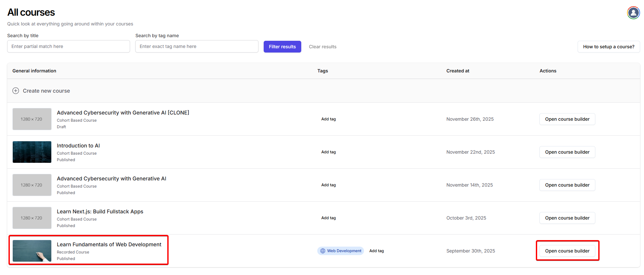Add another tag beside Web Development tag

tap(376, 251)
